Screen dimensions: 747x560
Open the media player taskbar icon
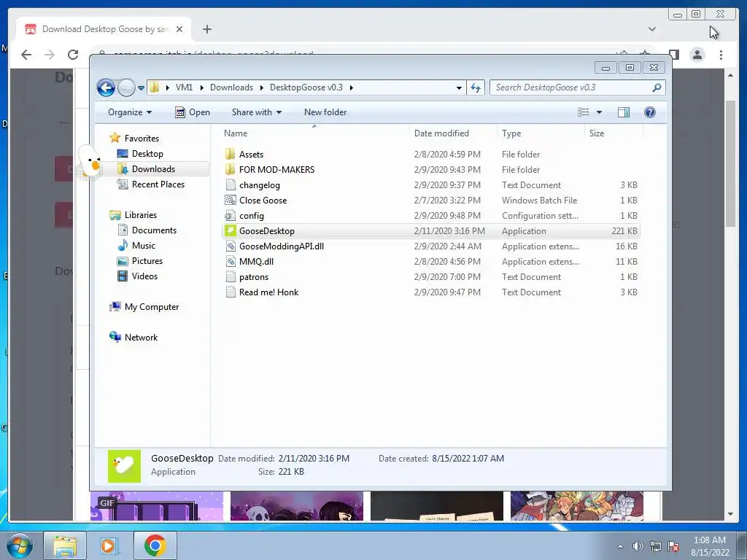pyautogui.click(x=108, y=545)
